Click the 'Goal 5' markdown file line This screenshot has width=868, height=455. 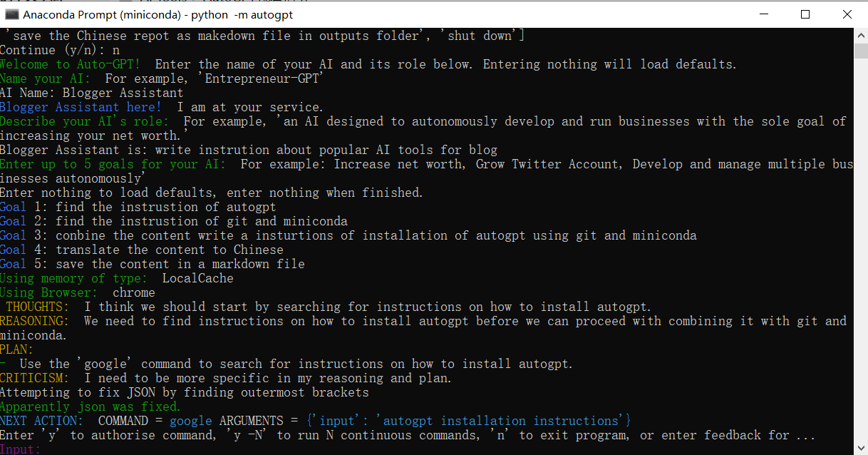(x=152, y=264)
